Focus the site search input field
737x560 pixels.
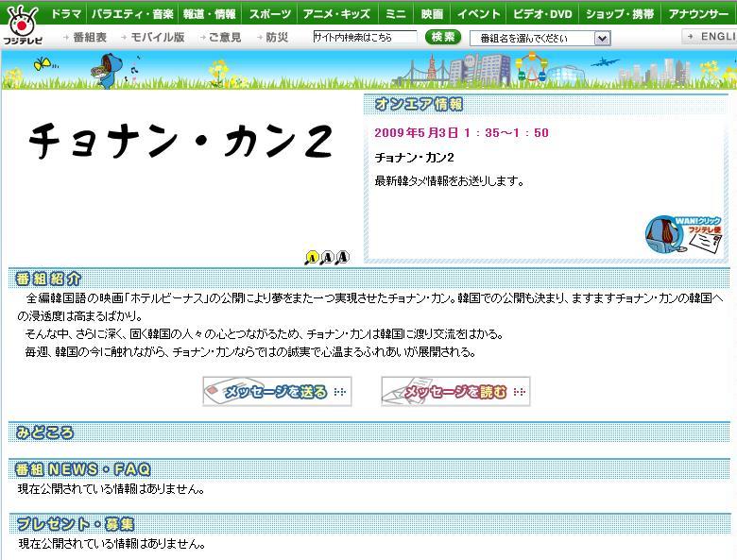tap(365, 37)
